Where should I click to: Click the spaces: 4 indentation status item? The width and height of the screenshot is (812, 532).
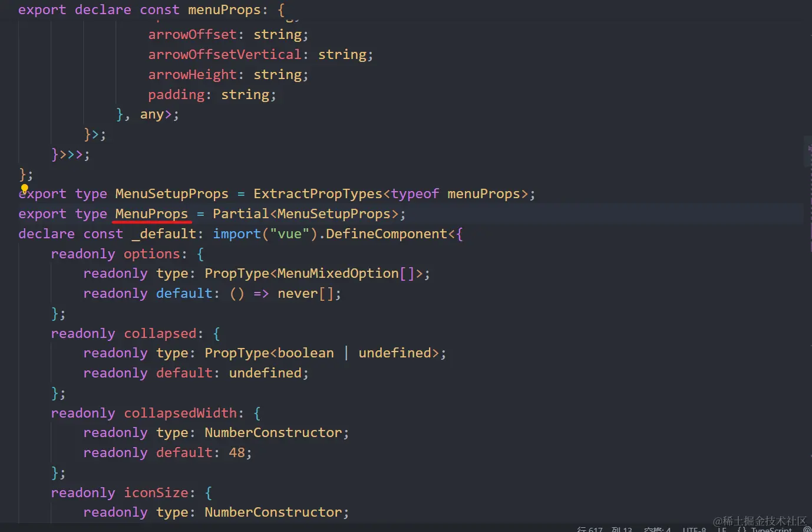pyautogui.click(x=657, y=529)
